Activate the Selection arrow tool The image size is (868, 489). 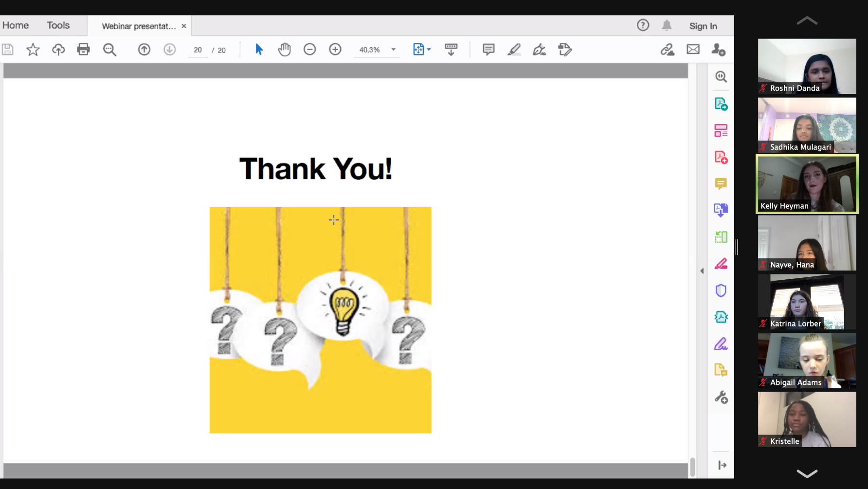tap(259, 50)
